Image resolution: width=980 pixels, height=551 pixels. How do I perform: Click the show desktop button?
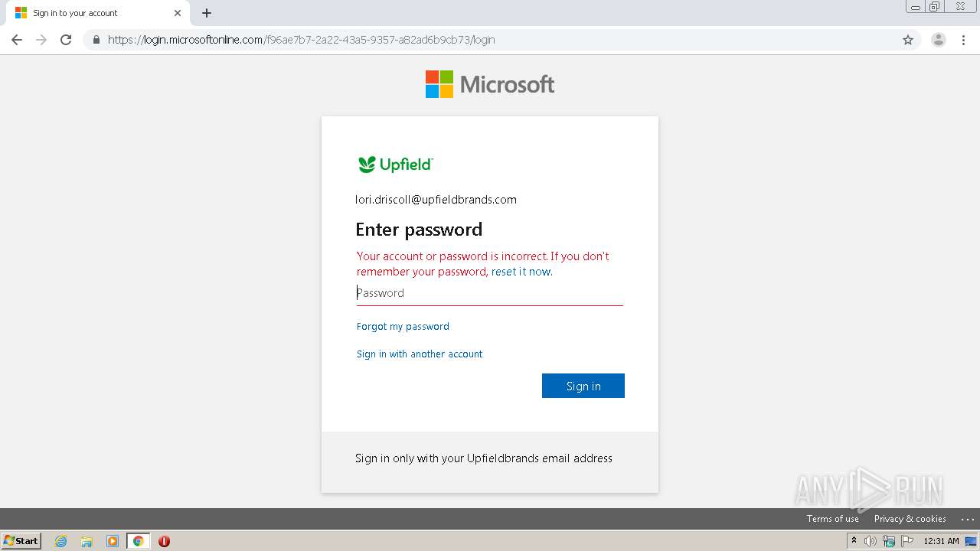972,541
